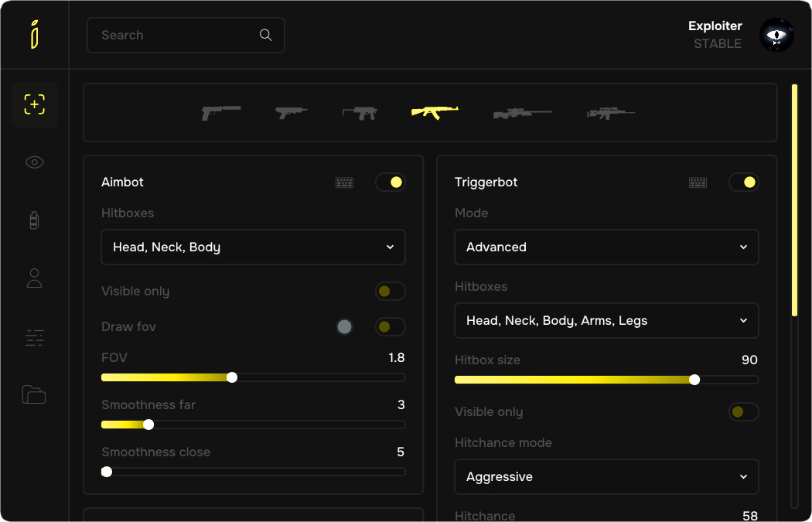Select the AK-47 rifle weapon category
Image resolution: width=812 pixels, height=522 pixels.
pyautogui.click(x=435, y=112)
